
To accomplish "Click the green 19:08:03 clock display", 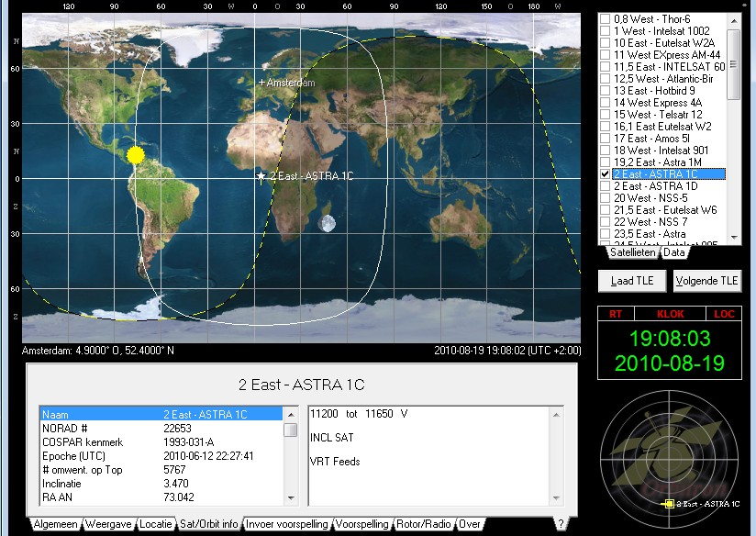I will [670, 339].
